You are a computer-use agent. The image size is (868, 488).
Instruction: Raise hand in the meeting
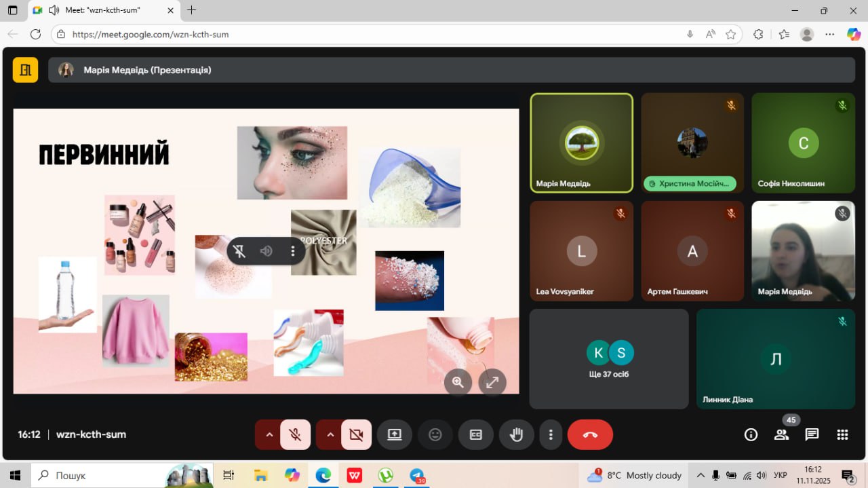click(517, 435)
